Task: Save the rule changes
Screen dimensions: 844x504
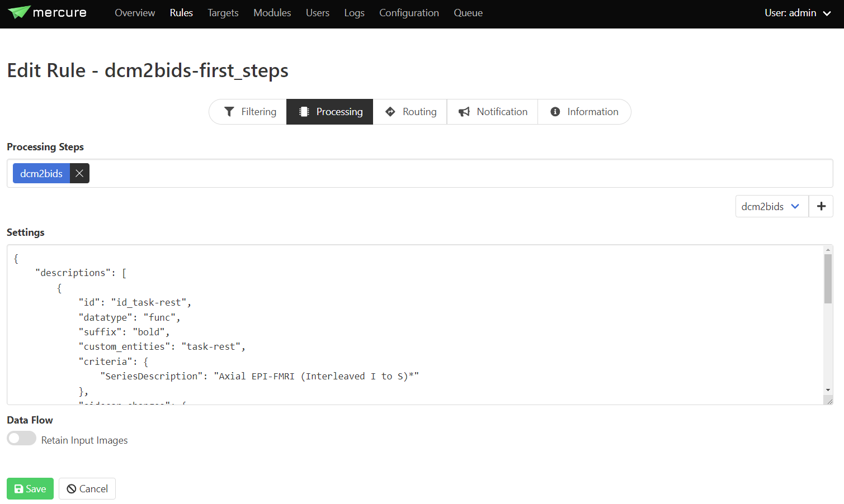Action: coord(30,488)
